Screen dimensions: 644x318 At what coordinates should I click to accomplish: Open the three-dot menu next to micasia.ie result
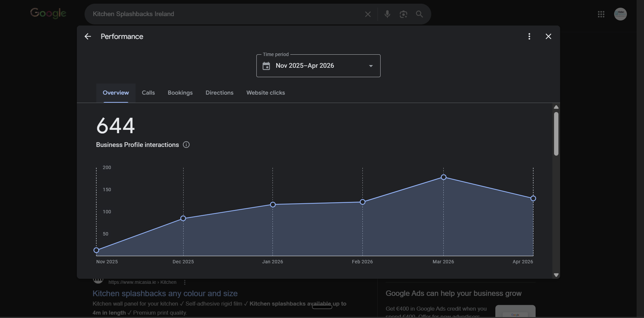(185, 282)
